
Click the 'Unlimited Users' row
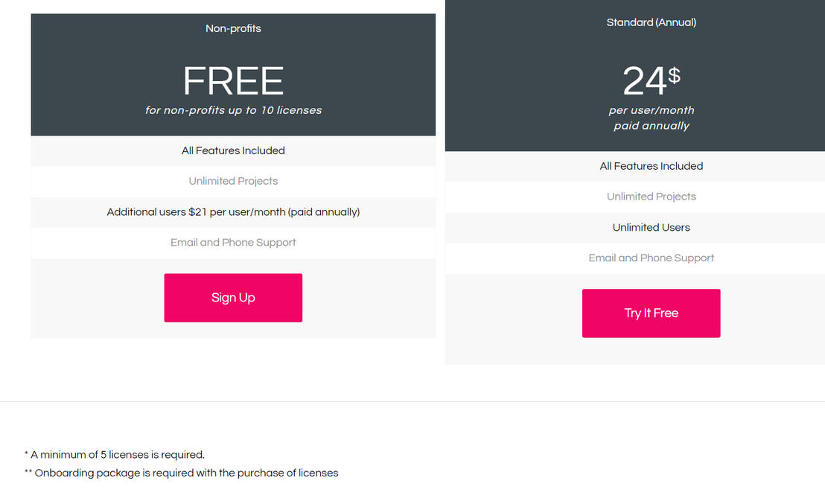(x=651, y=227)
